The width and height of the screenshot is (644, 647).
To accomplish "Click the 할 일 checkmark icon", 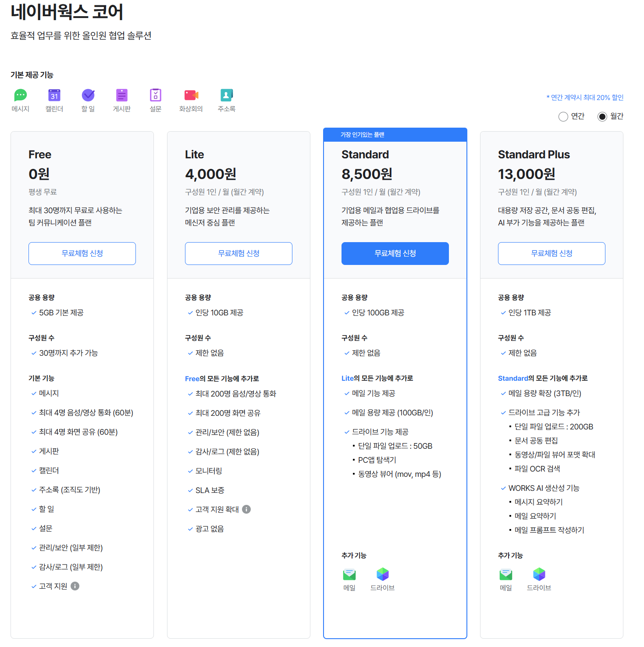I will 88,95.
